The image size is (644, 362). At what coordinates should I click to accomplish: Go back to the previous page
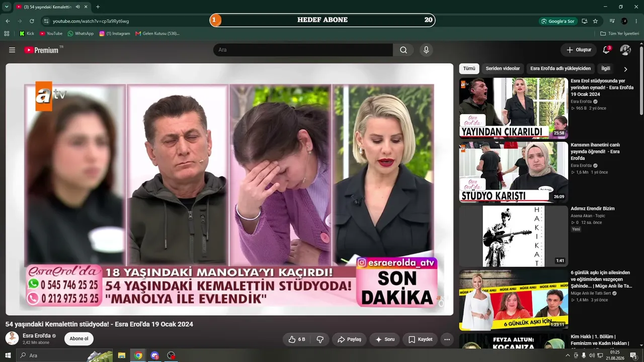[x=8, y=21]
